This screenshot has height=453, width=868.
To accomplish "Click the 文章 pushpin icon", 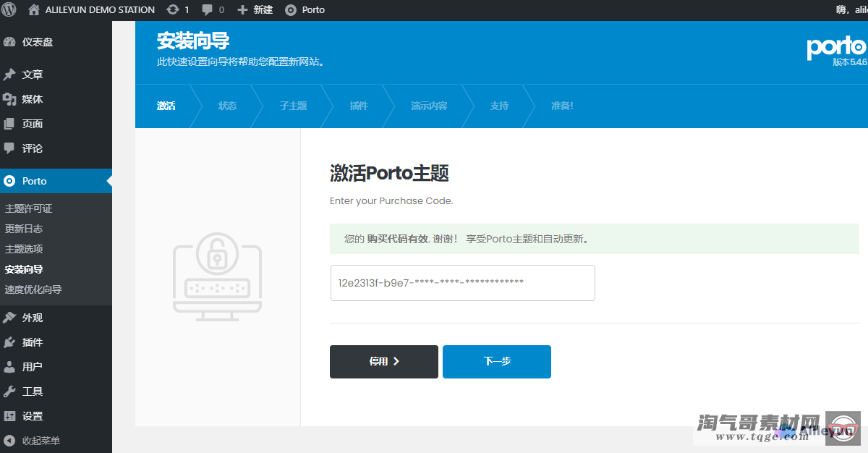I will [9, 75].
